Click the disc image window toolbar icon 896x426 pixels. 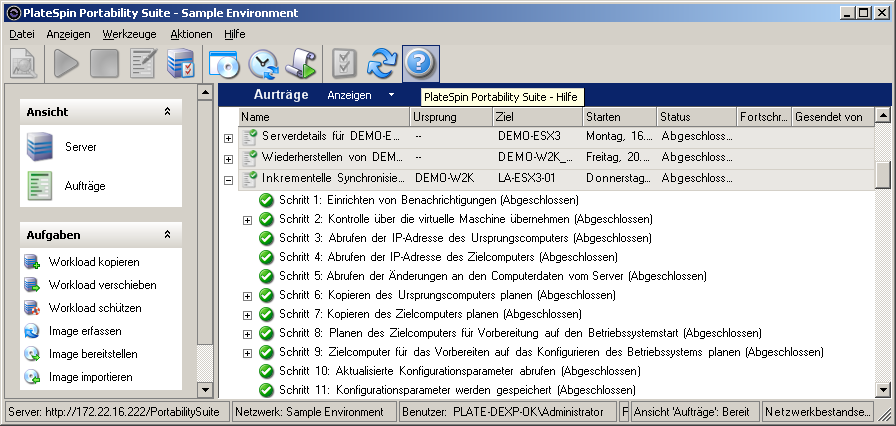(224, 63)
